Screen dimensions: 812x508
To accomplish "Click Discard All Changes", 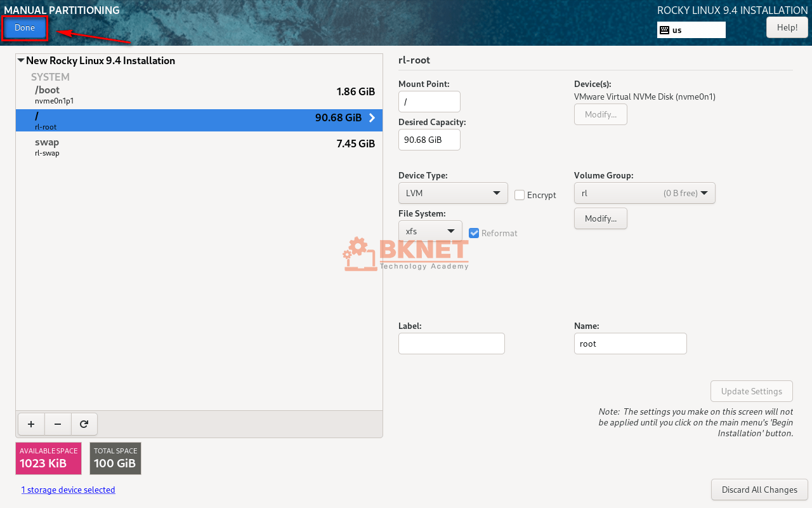I will point(759,490).
